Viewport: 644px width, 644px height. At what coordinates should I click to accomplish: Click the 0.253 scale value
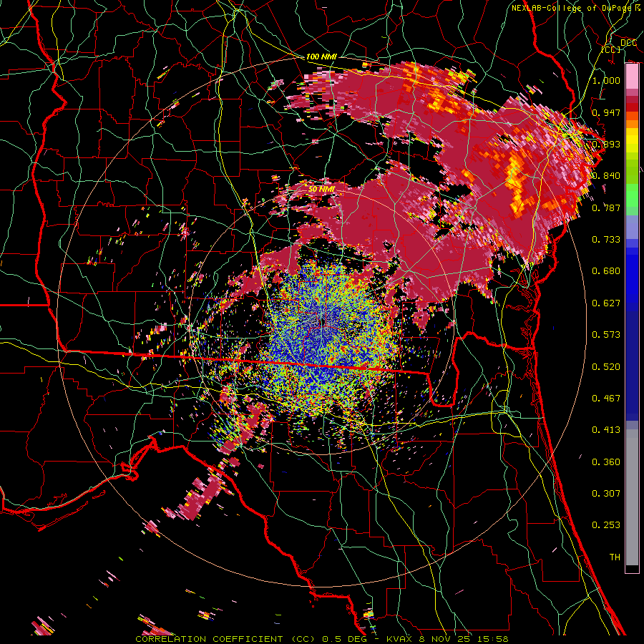coord(606,525)
